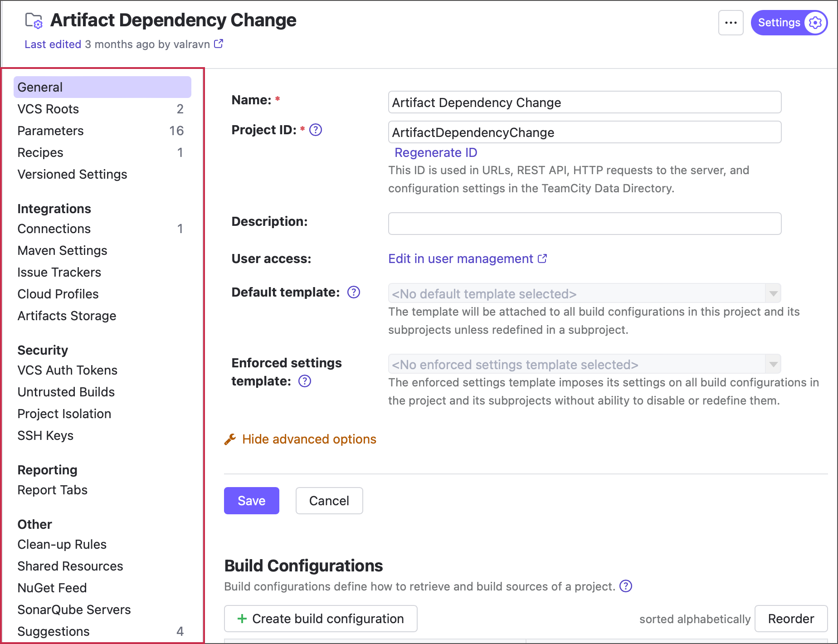Click the Build Configurations help icon
838x644 pixels.
pos(626,586)
